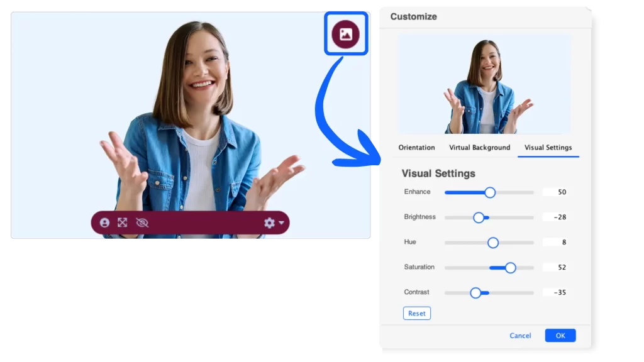
Task: Click the Hue slider handle
Action: coord(493,243)
